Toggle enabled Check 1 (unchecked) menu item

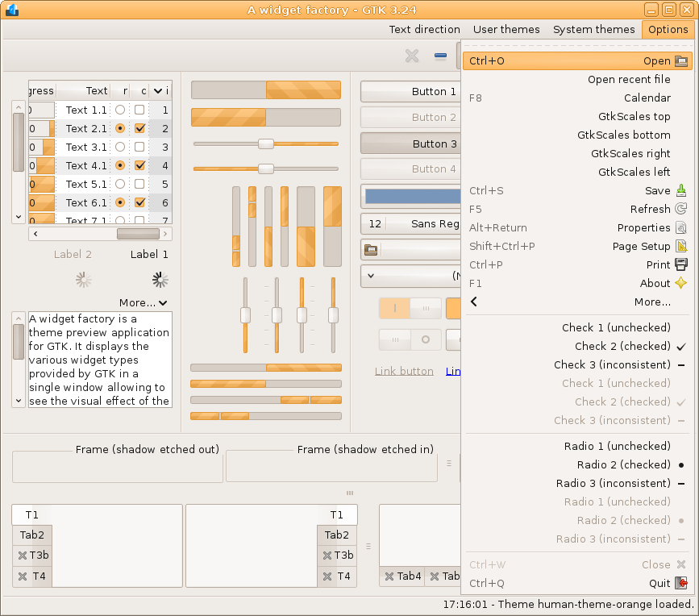tap(577, 327)
